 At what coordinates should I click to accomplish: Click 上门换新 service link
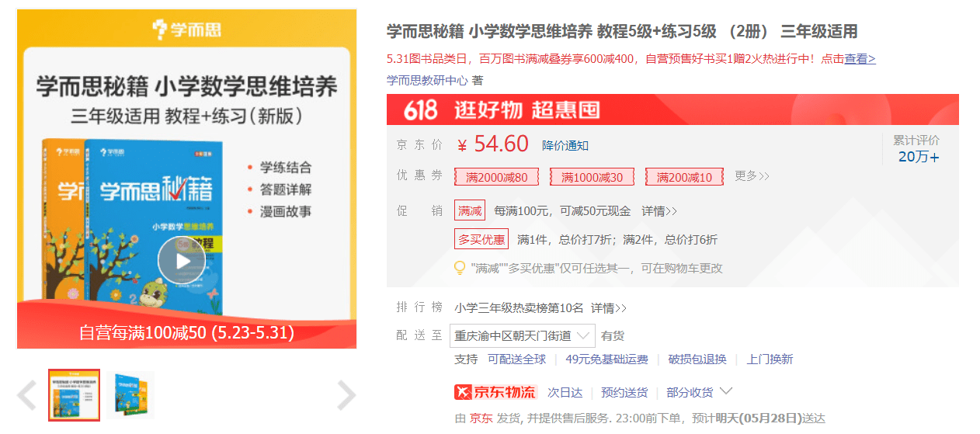click(x=770, y=359)
